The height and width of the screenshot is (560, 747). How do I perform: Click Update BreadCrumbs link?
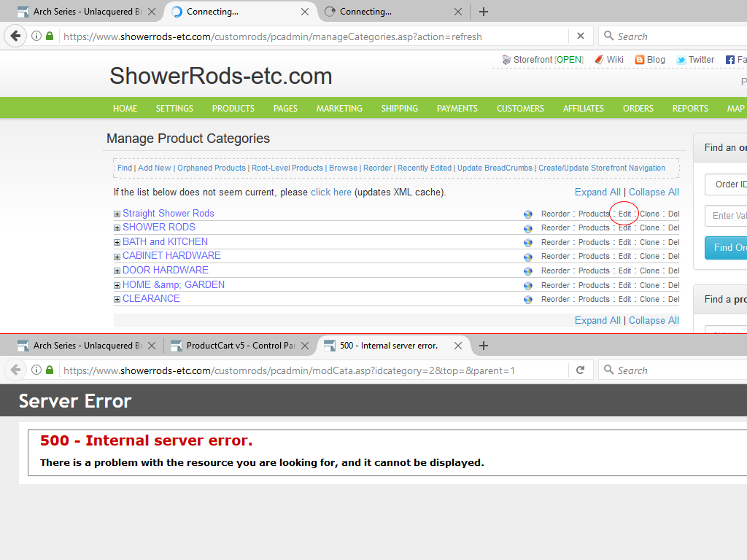tap(495, 168)
